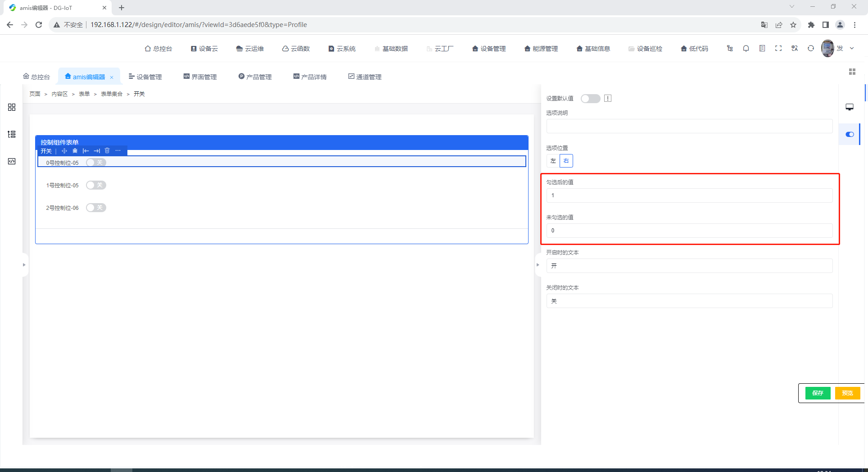
Task: Open browser extensions puzzle icon
Action: [811, 25]
